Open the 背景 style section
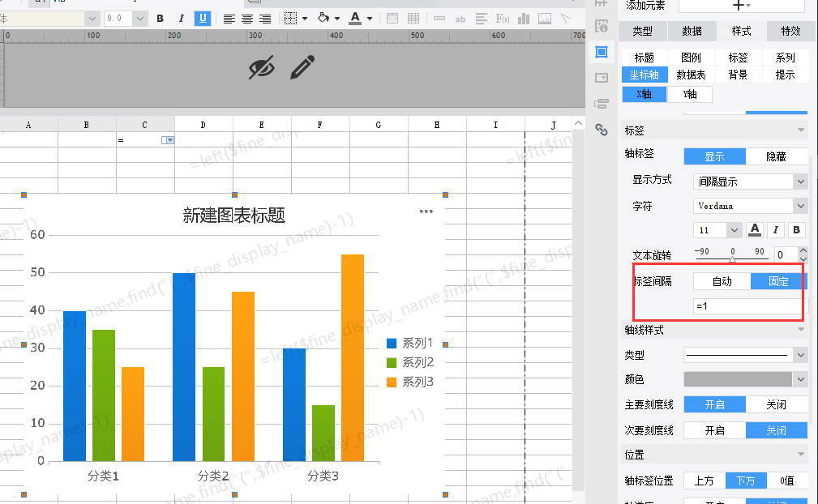This screenshot has width=818, height=504. [739, 75]
